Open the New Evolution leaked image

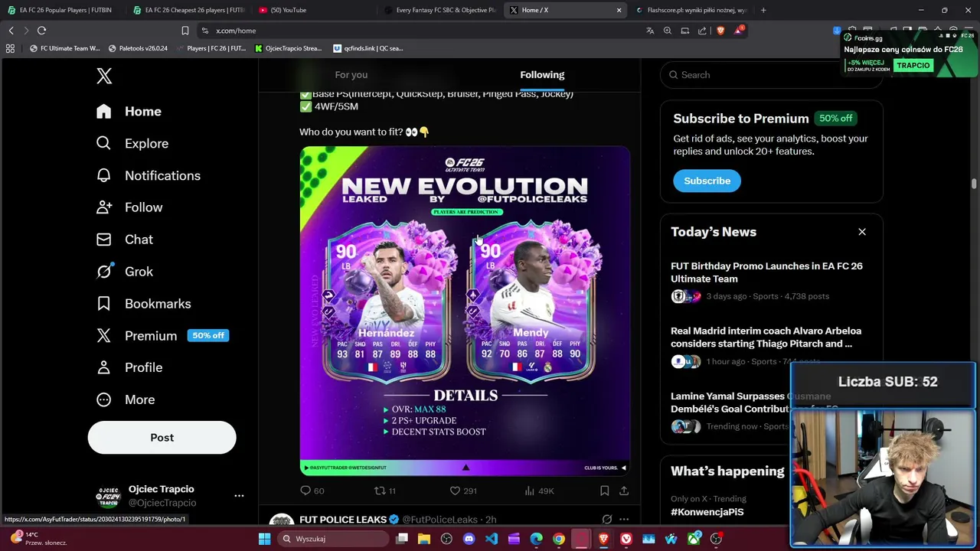coord(465,311)
